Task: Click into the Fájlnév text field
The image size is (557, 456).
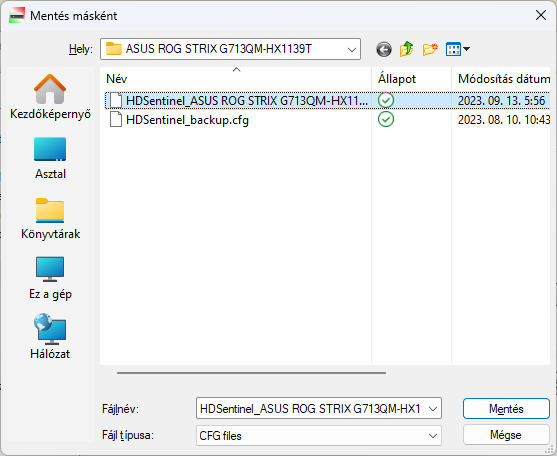Action: pyautogui.click(x=311, y=409)
